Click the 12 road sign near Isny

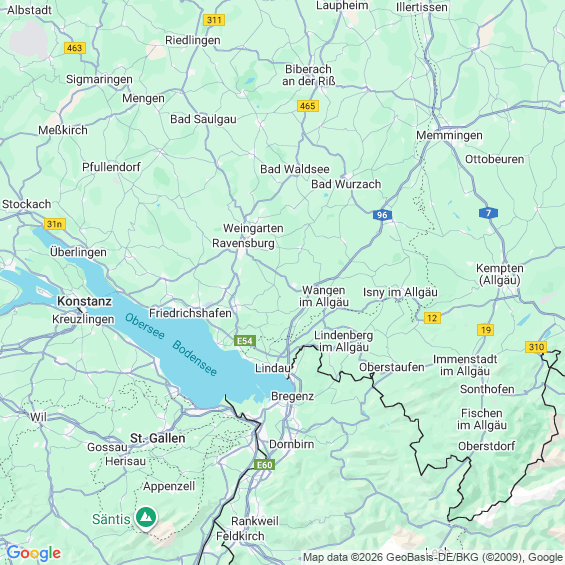coord(432,318)
